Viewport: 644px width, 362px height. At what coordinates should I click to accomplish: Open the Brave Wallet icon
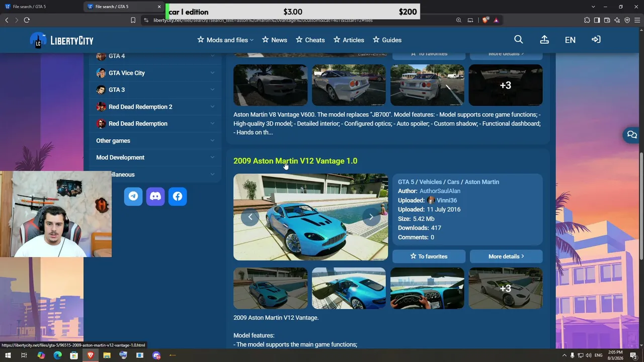pyautogui.click(x=607, y=20)
